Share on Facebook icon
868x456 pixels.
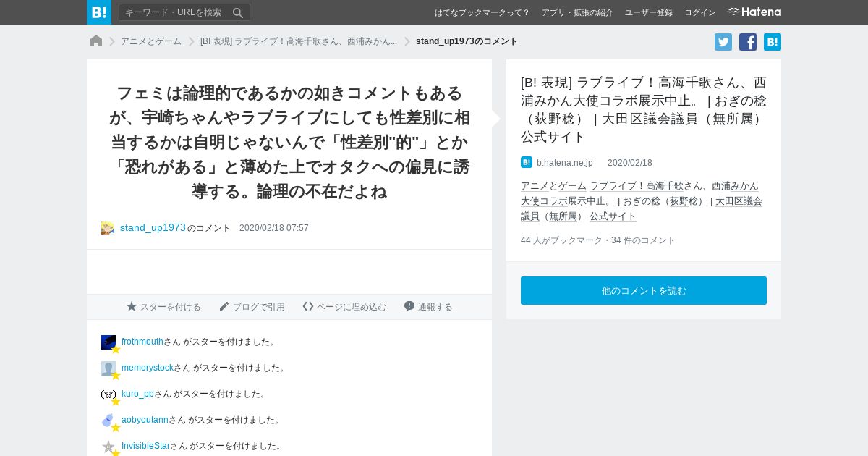[x=748, y=42]
